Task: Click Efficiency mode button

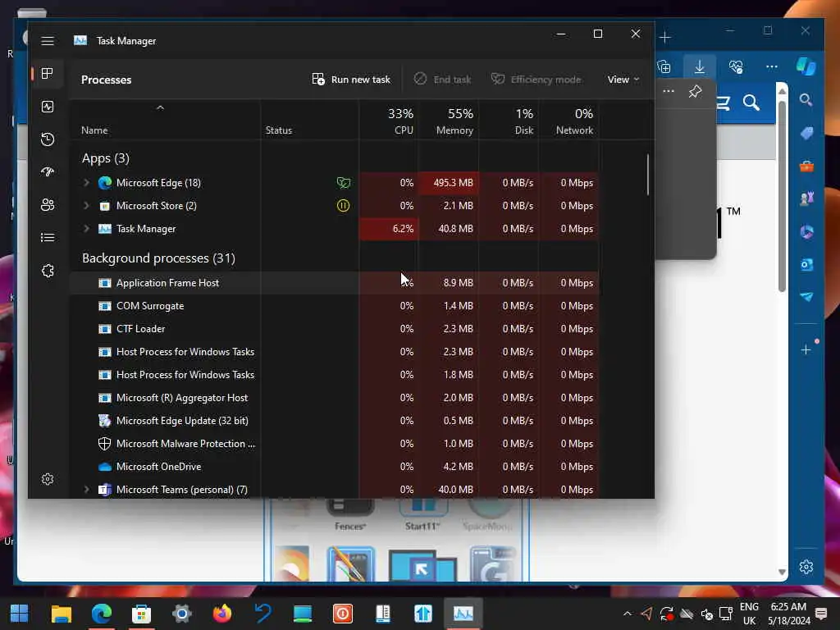Action: (536, 80)
